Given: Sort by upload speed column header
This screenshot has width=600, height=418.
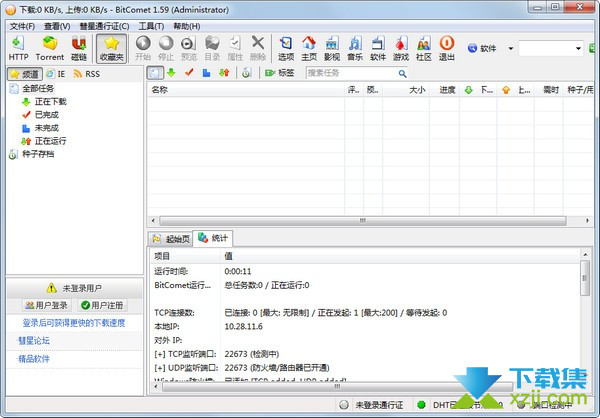Looking at the screenshot, I should point(516,90).
